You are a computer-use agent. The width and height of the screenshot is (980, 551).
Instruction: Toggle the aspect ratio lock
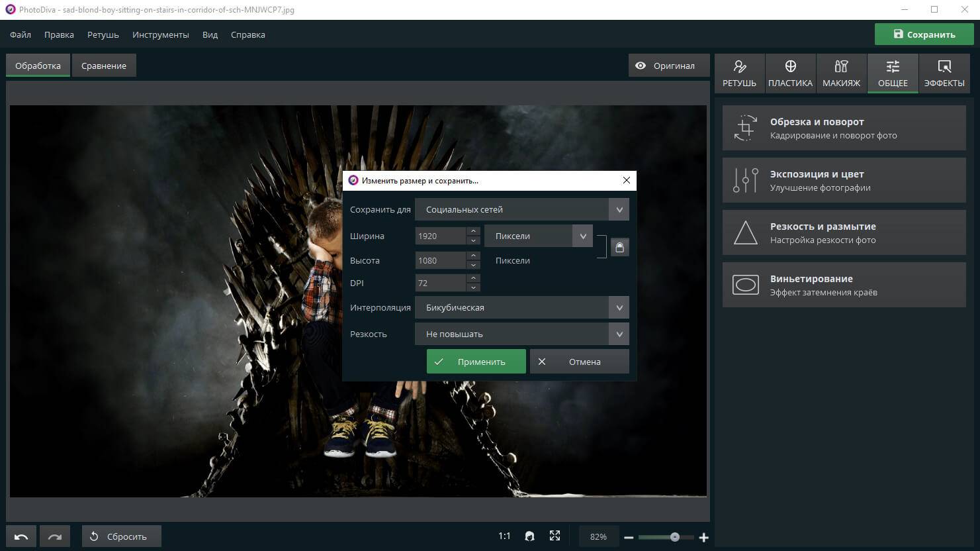click(619, 247)
